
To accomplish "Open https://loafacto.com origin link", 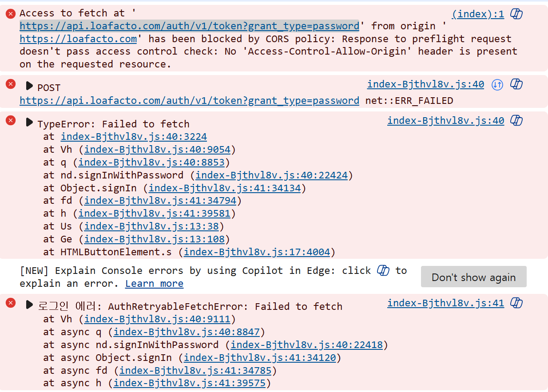I will click(78, 39).
